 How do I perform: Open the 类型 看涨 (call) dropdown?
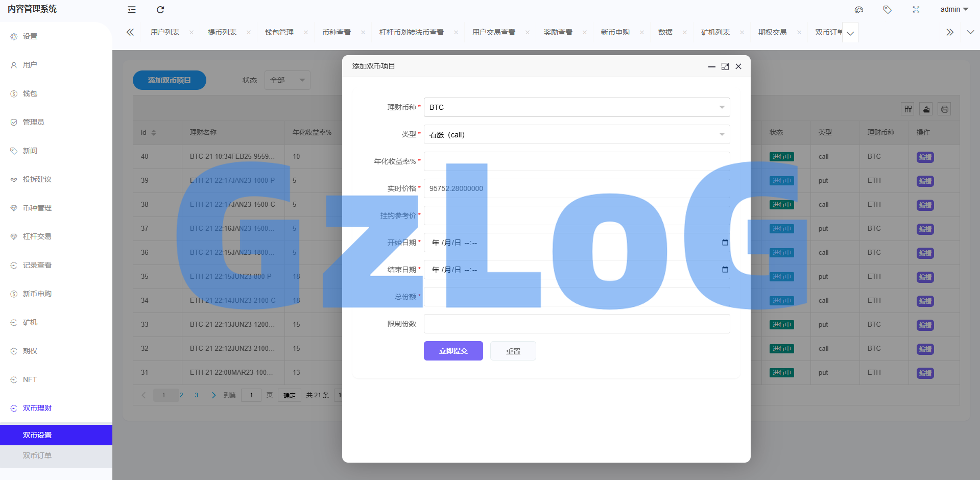click(x=576, y=135)
